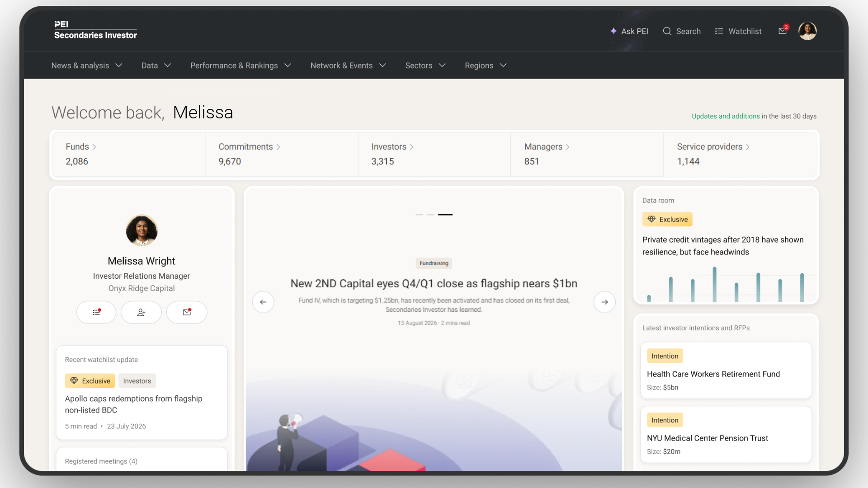Click Melissa Wright's profile photo

[x=142, y=230]
